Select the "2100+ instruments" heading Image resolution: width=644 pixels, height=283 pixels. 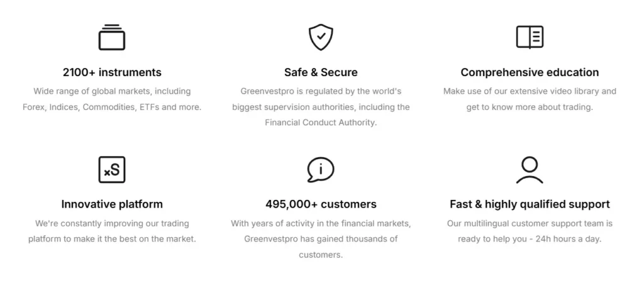pyautogui.click(x=112, y=72)
